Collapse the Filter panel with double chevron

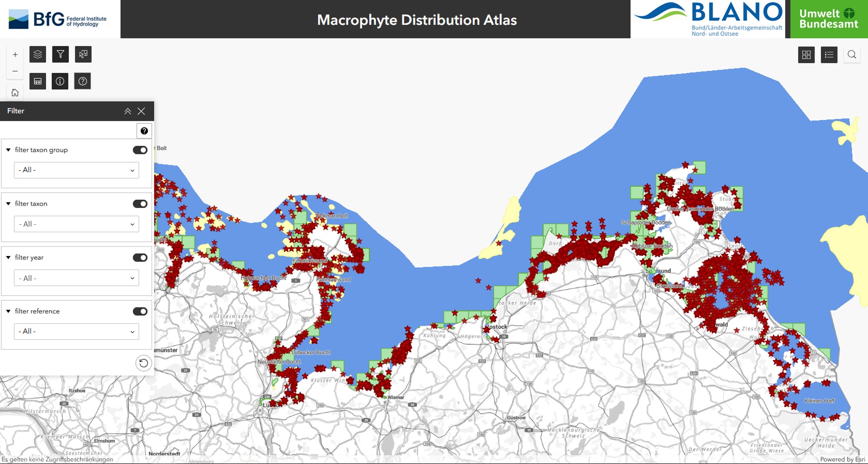pyautogui.click(x=128, y=111)
